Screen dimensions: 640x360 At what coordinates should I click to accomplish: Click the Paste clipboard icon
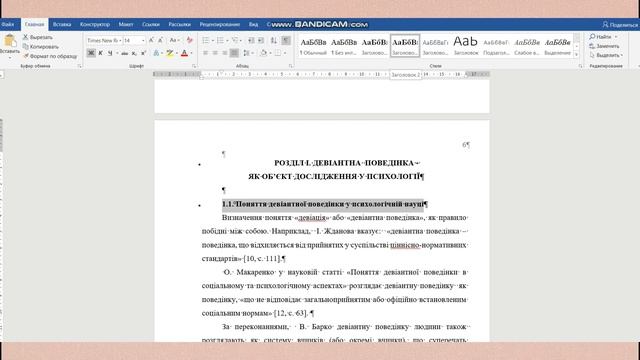(10, 41)
